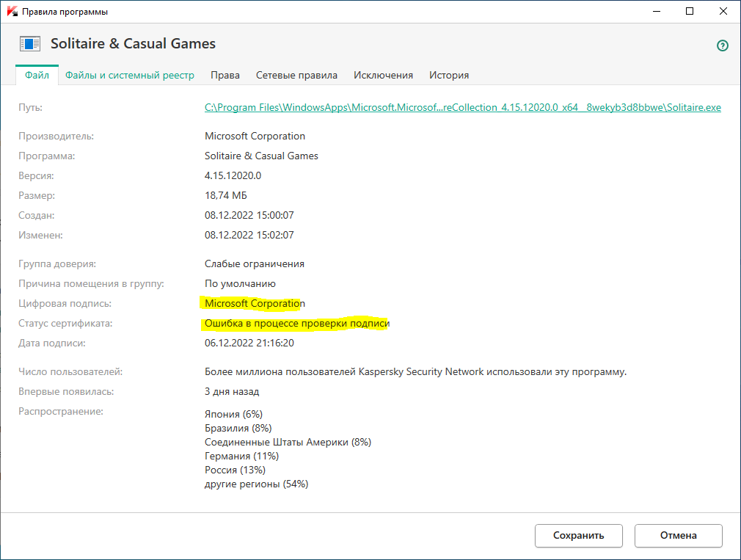Click the Россия (13%) entry
The image size is (741, 560).
click(x=235, y=470)
